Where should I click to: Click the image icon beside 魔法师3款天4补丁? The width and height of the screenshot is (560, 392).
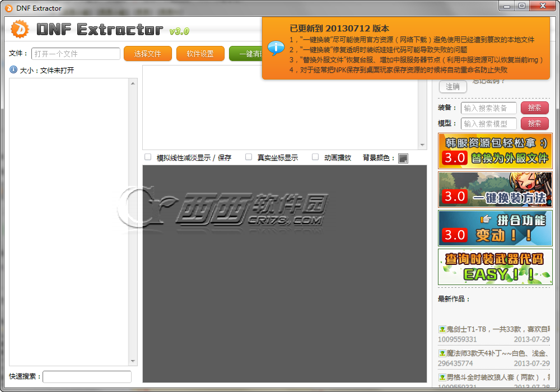(x=442, y=353)
